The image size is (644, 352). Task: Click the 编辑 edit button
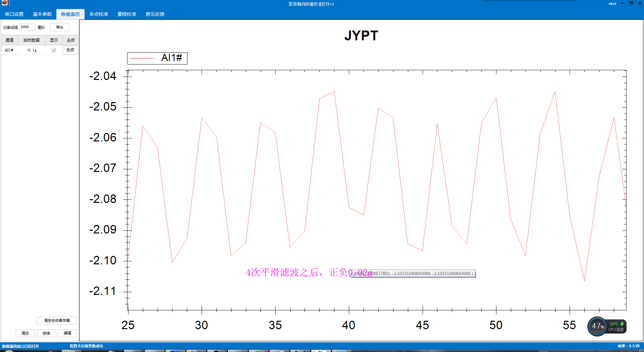click(x=67, y=333)
